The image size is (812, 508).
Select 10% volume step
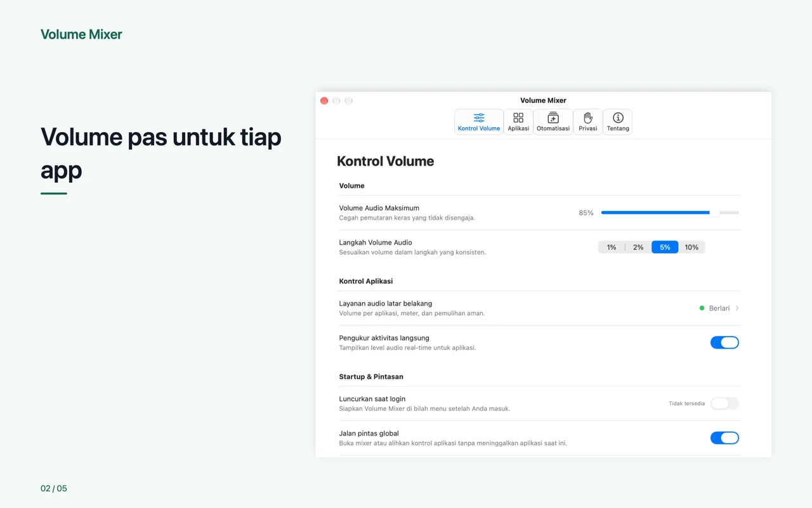click(x=691, y=248)
